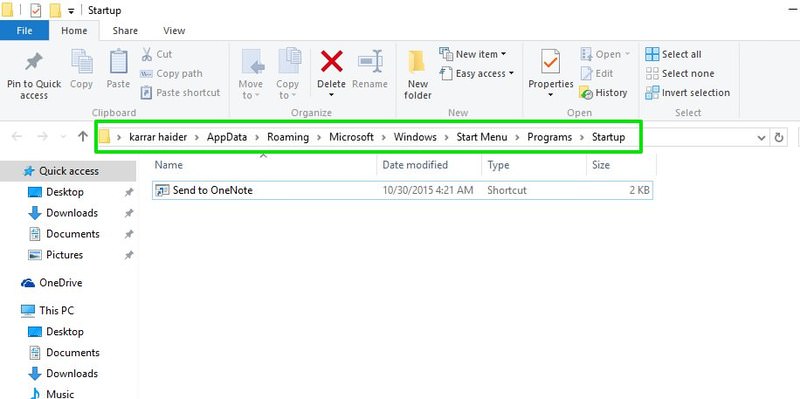Select Quick access in navigation pane

click(68, 171)
